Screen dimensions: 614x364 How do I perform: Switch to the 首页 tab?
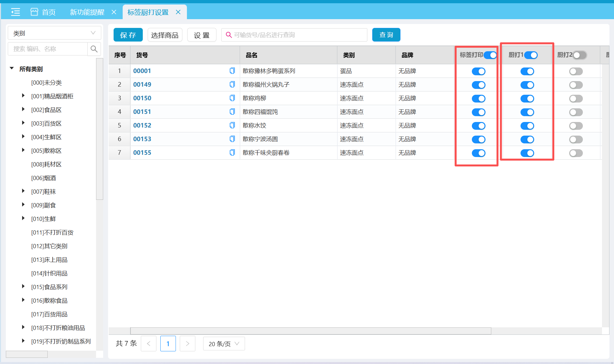coord(43,12)
